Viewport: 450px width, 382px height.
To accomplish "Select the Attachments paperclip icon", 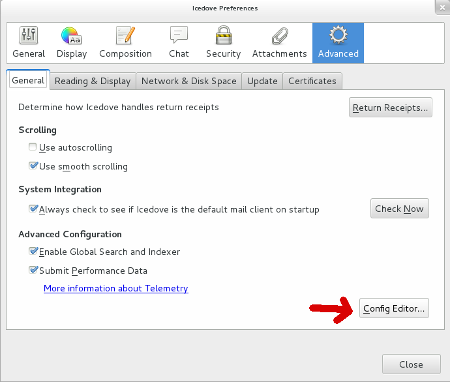I will [x=279, y=36].
